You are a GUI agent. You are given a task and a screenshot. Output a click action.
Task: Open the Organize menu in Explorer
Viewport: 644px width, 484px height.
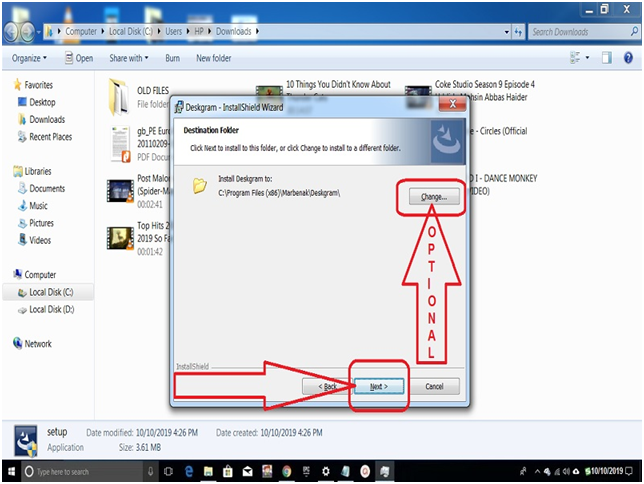pos(29,58)
